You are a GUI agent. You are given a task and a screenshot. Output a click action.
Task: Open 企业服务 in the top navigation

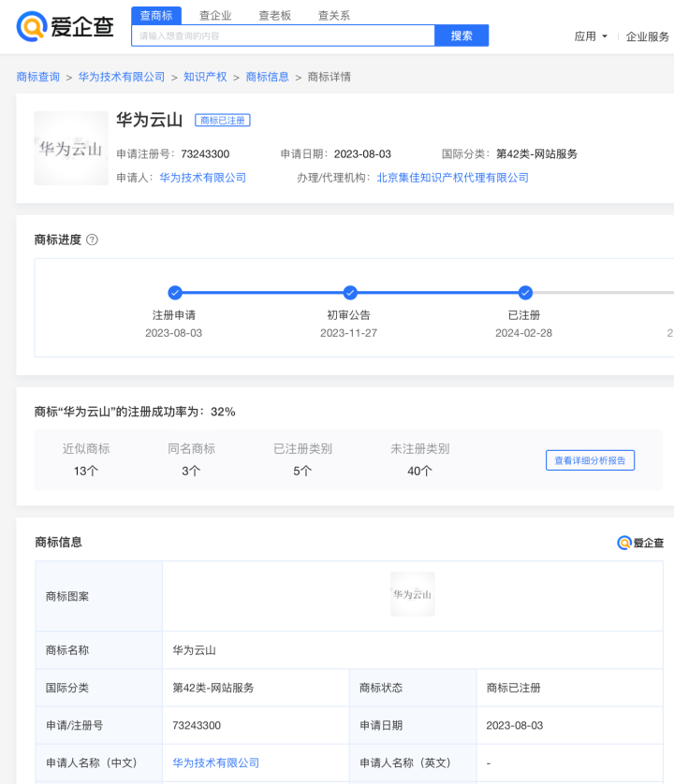648,36
